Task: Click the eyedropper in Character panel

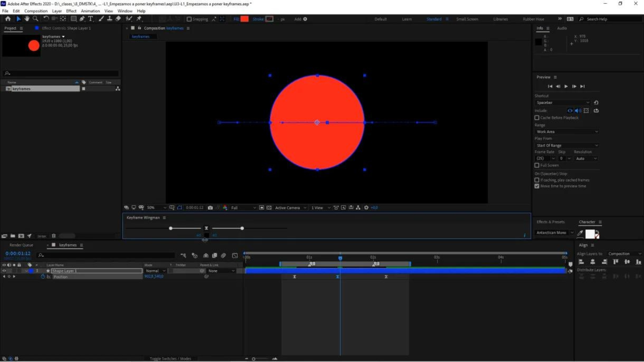Action: [580, 233]
